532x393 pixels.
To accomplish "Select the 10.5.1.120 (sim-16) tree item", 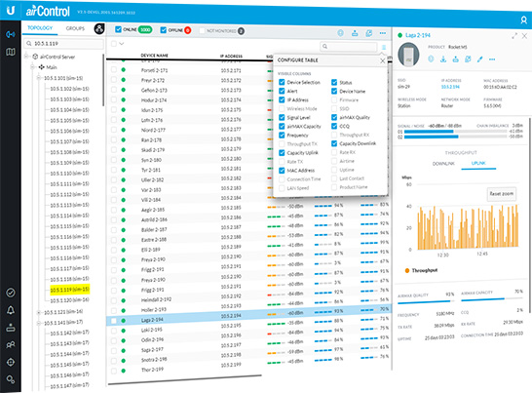I will (69, 300).
